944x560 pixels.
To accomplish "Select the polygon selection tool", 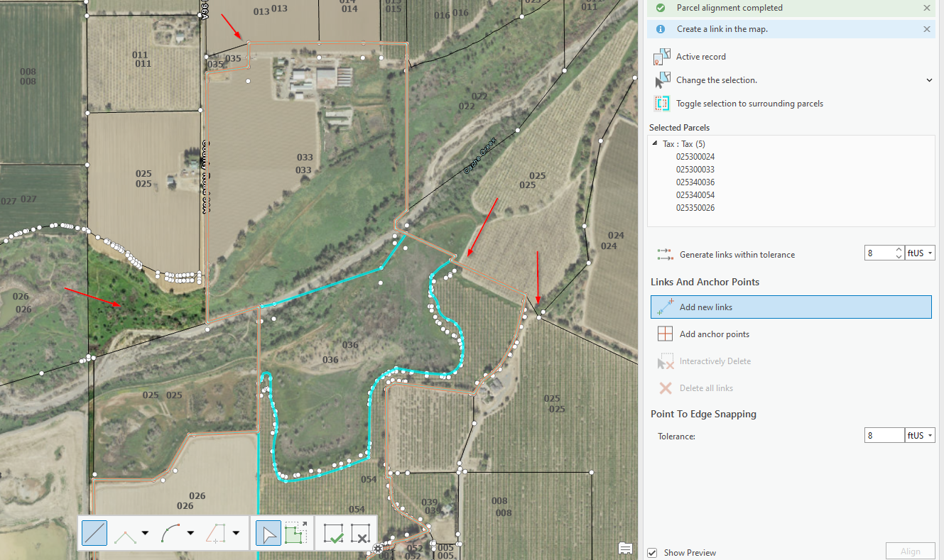I will click(296, 532).
